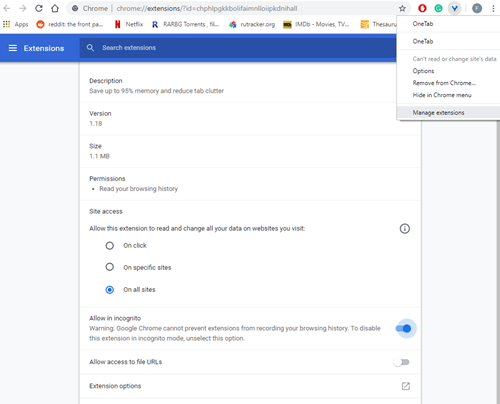Reload the page with the refresh icon
Viewport: 500px width, 404px height.
point(39,8)
